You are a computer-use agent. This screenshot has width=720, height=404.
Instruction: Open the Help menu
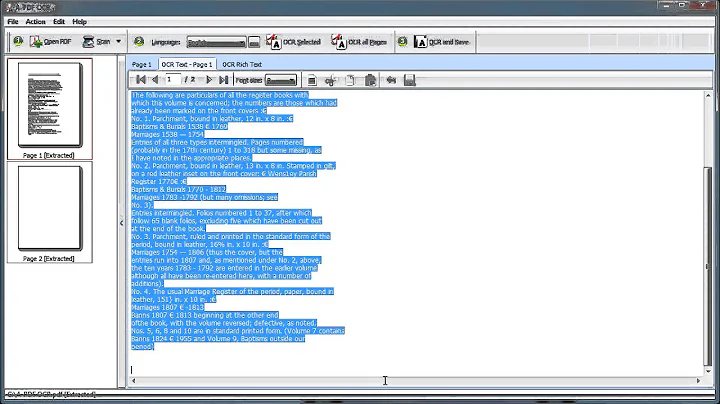point(79,22)
